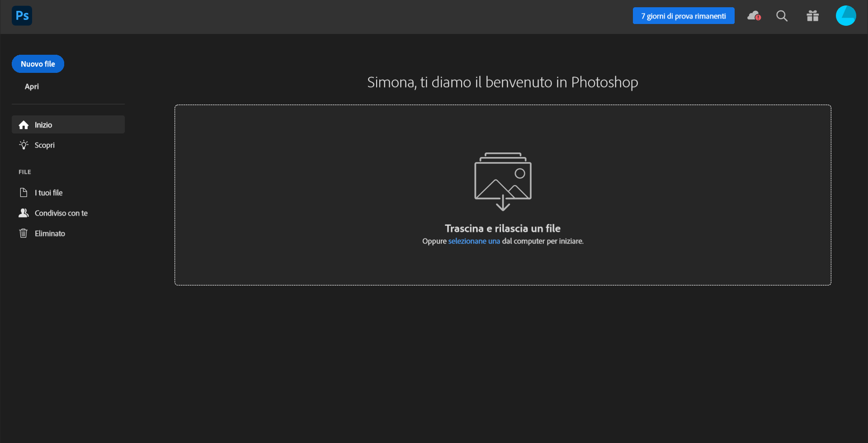Open Condiviso con te in the sidebar

61,213
